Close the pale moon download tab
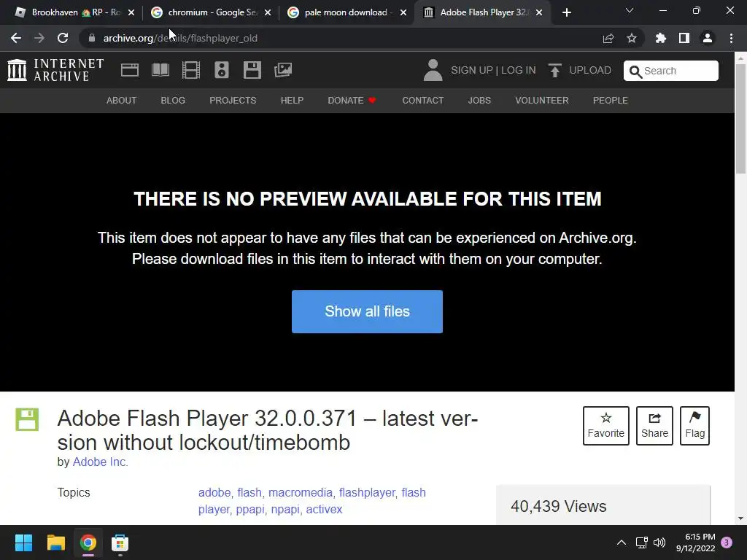This screenshot has width=747, height=560. (x=403, y=13)
